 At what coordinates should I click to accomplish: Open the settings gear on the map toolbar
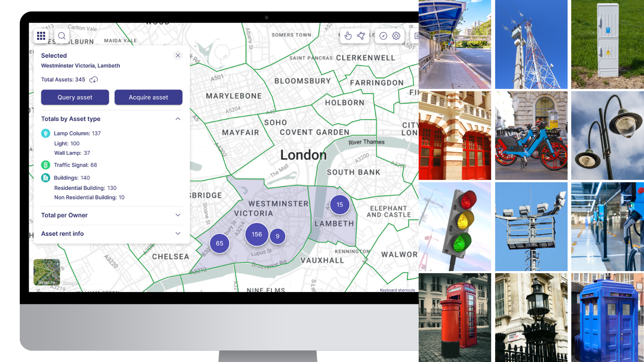tap(396, 36)
